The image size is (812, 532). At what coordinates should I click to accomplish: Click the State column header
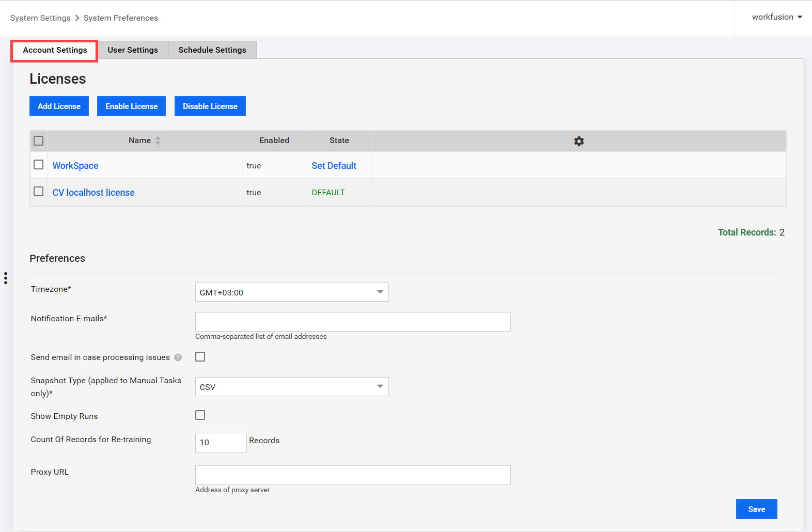click(x=339, y=140)
